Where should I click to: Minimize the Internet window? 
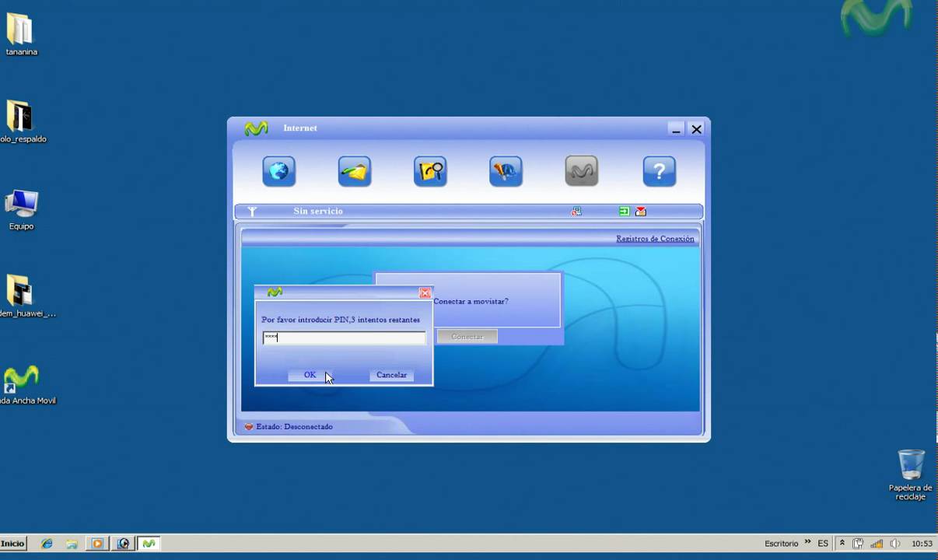tap(676, 129)
